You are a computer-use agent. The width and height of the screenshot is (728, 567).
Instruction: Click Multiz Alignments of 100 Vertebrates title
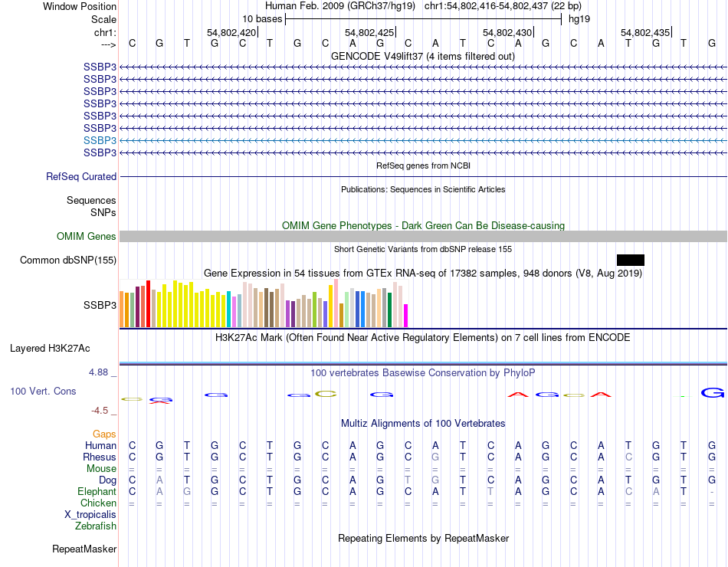423,424
